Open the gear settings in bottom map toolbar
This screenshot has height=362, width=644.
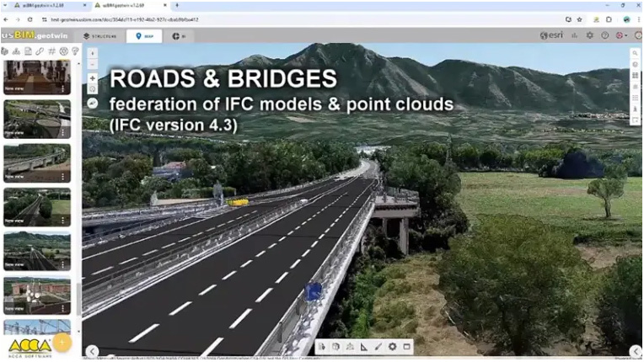pos(392,346)
